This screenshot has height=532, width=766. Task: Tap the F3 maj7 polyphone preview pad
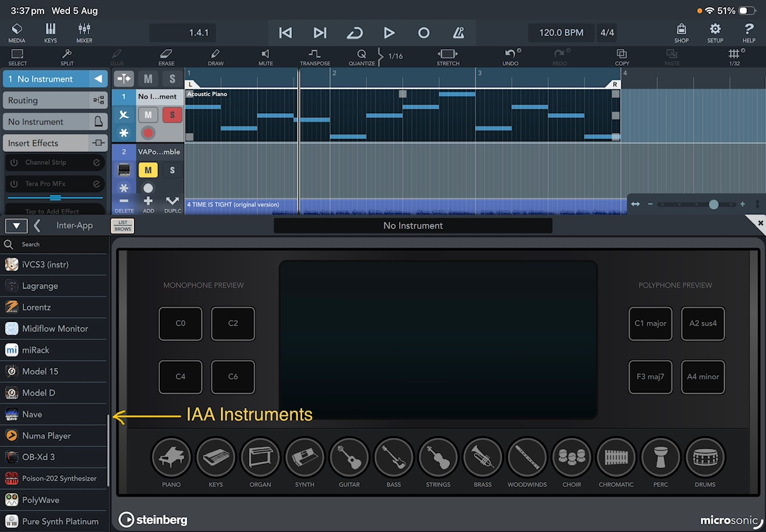(651, 376)
